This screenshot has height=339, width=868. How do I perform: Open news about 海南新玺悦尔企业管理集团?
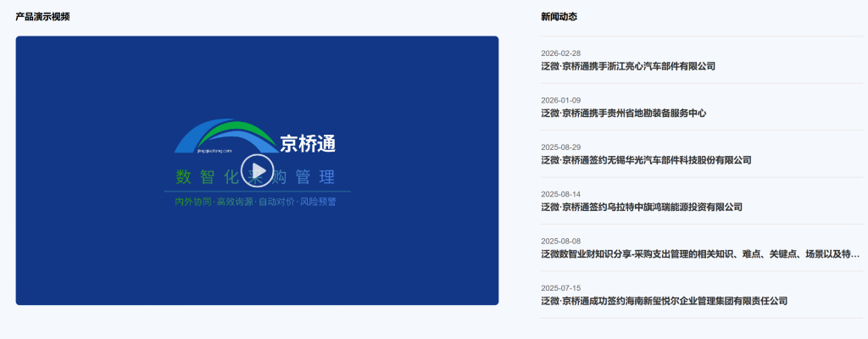[x=664, y=301]
